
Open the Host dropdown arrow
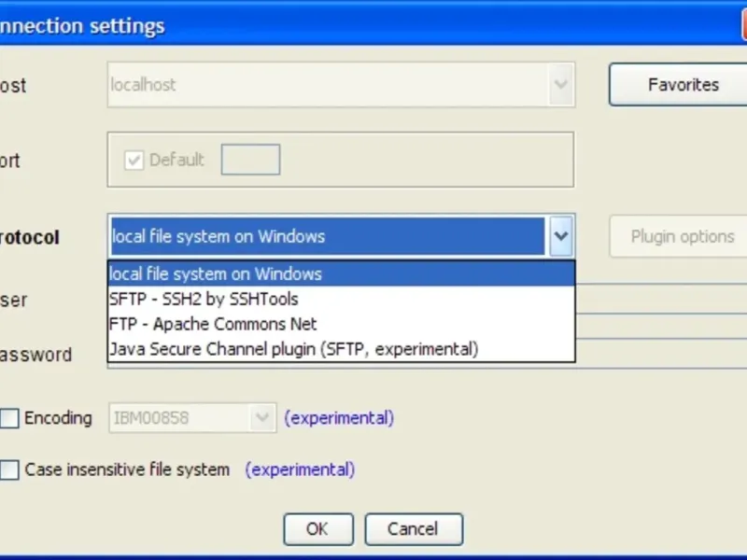point(561,85)
